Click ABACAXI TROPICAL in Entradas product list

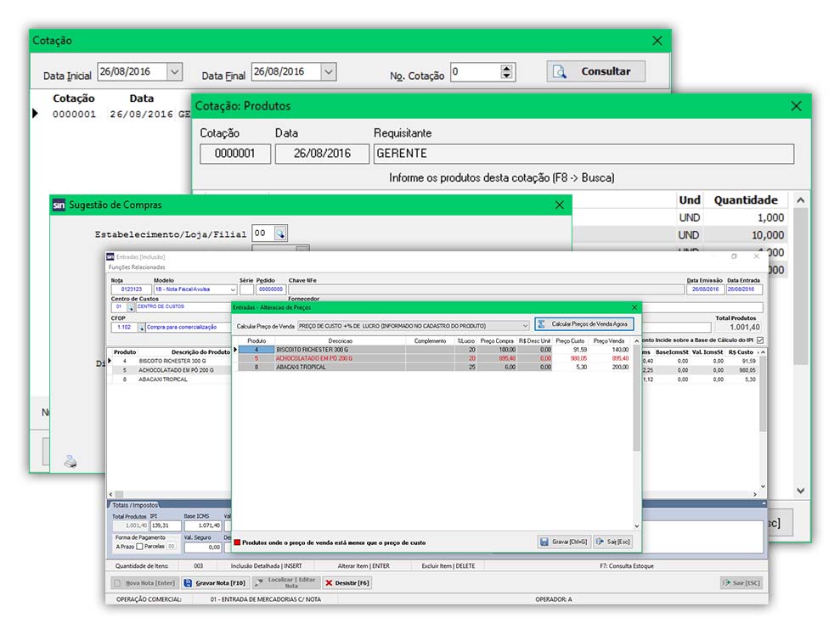tap(163, 379)
